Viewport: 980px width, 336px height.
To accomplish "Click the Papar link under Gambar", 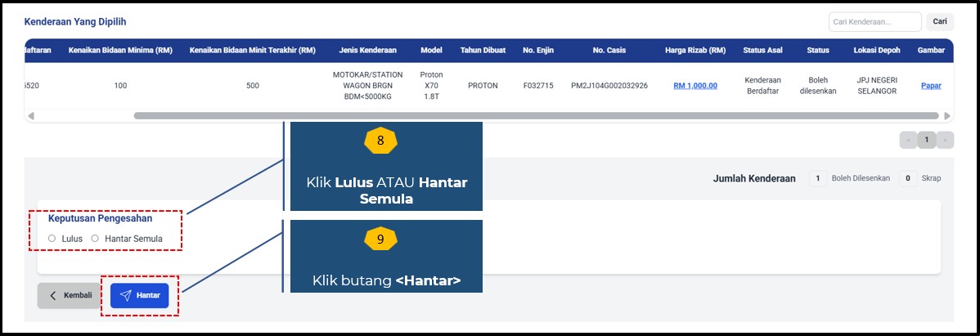I will click(x=930, y=85).
